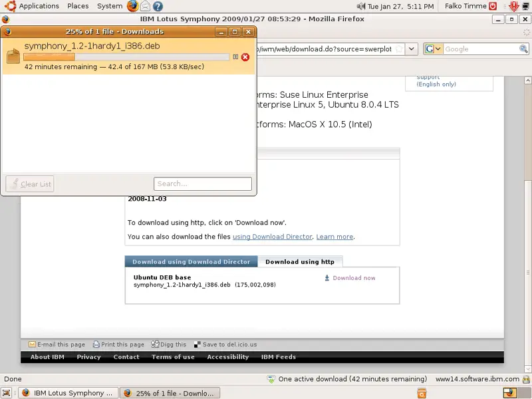This screenshot has height=399, width=532.
Task: Click the download status icon in status bar
Action: pos(271,379)
